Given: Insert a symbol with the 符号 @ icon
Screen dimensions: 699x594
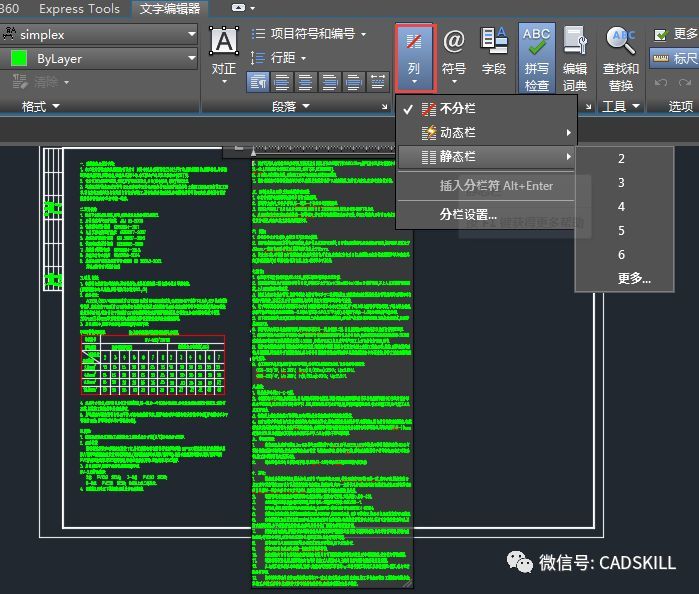Looking at the screenshot, I should [454, 52].
